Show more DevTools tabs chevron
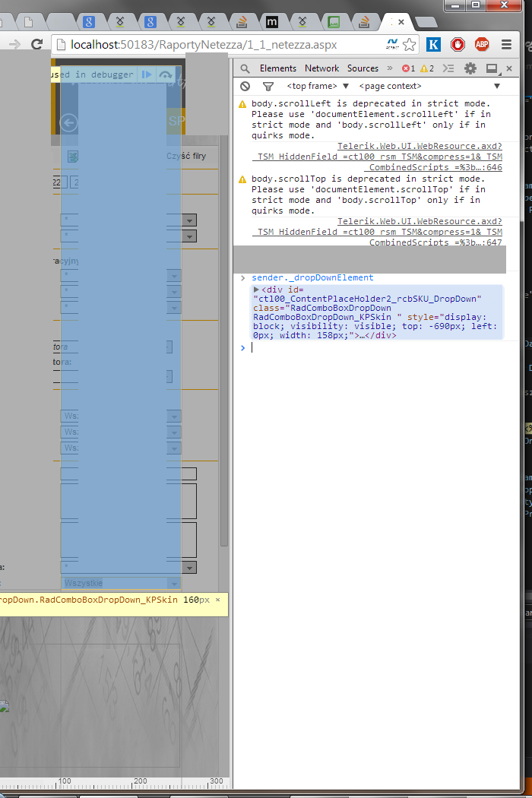The height and width of the screenshot is (798, 532). (390, 68)
